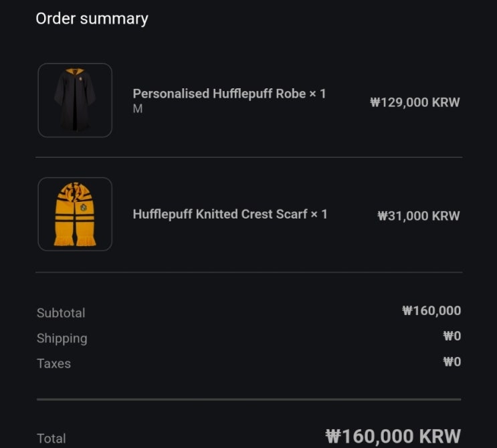497x448 pixels.
Task: Click the divider between robe and scarf rows
Action: pyautogui.click(x=248, y=158)
